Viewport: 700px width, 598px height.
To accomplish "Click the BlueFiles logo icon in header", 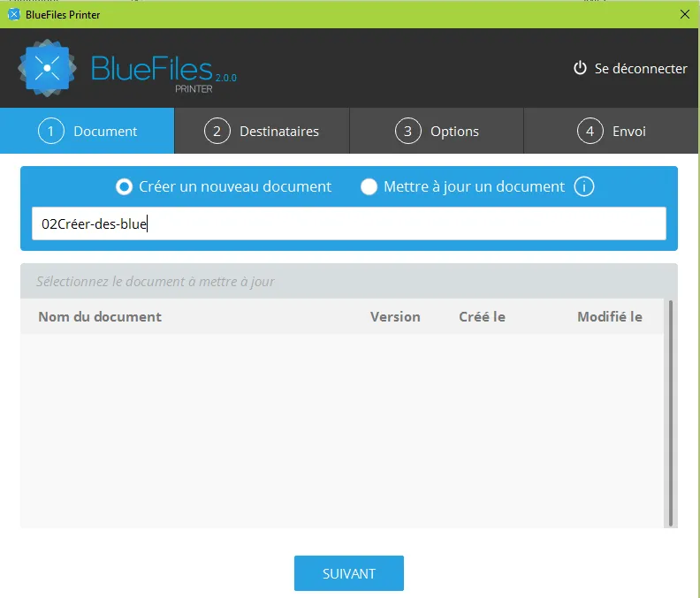I will pos(47,68).
